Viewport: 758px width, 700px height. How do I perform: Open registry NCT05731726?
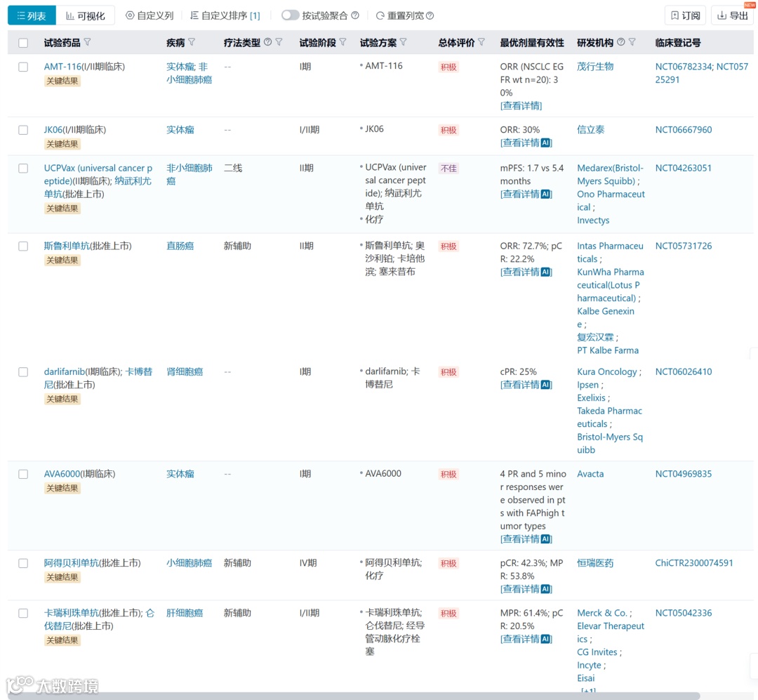click(x=684, y=246)
